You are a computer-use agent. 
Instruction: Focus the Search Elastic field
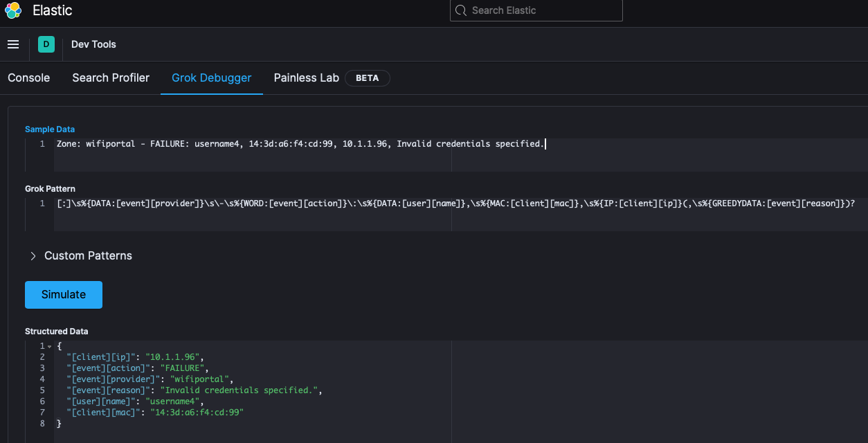(536, 10)
